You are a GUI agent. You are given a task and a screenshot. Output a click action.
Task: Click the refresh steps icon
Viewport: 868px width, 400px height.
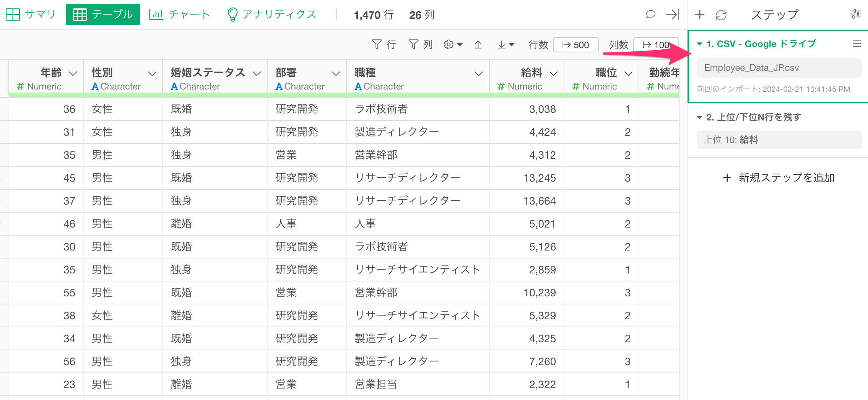click(x=721, y=15)
